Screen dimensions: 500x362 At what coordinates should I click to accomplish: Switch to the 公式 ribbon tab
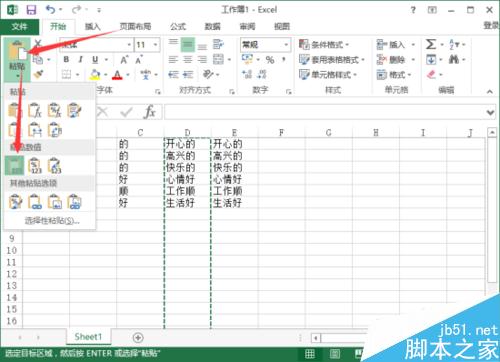pyautogui.click(x=178, y=26)
